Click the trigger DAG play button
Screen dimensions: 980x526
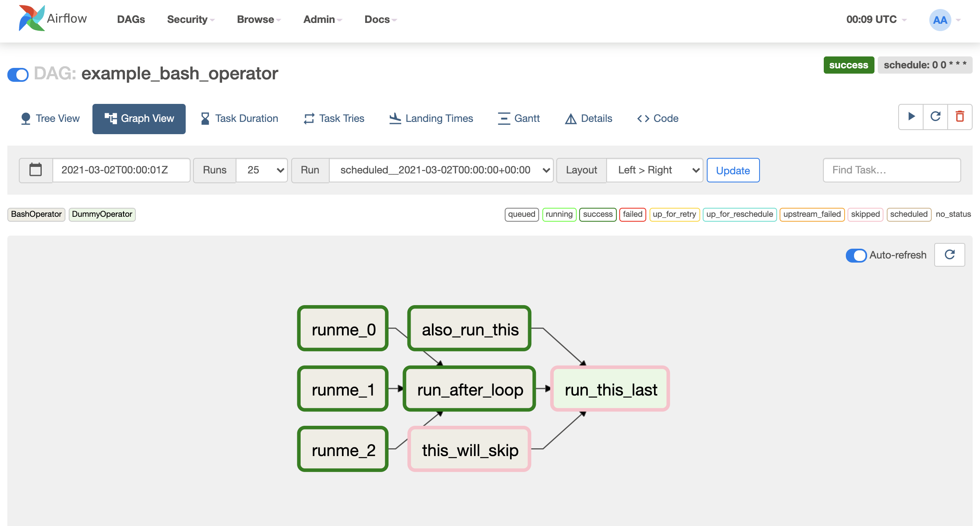[x=910, y=118]
